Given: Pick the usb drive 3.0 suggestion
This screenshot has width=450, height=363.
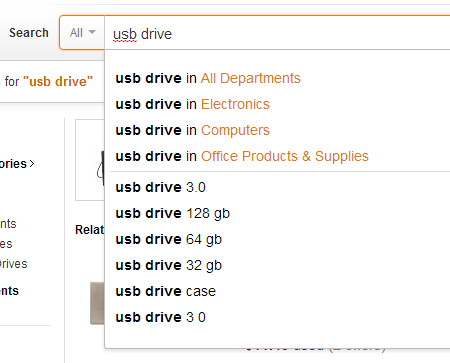Looking at the screenshot, I should (279, 187).
